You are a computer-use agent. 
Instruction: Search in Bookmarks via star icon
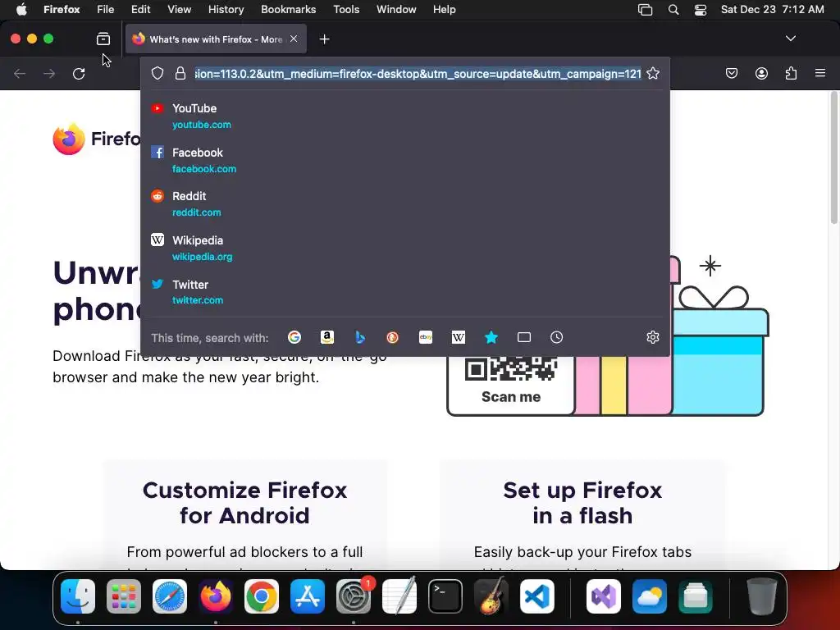click(x=491, y=337)
